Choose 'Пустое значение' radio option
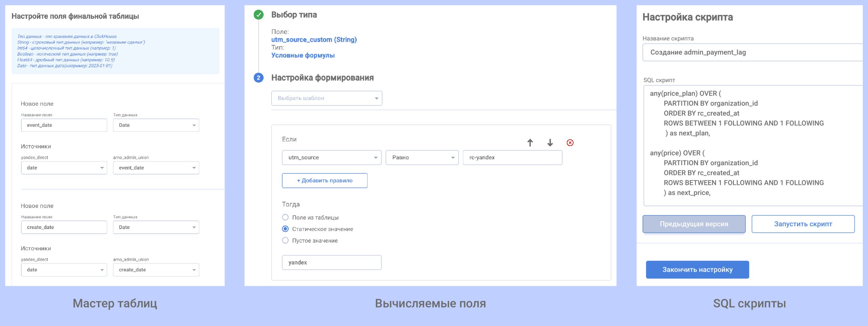The height and width of the screenshot is (326, 868). [x=285, y=241]
